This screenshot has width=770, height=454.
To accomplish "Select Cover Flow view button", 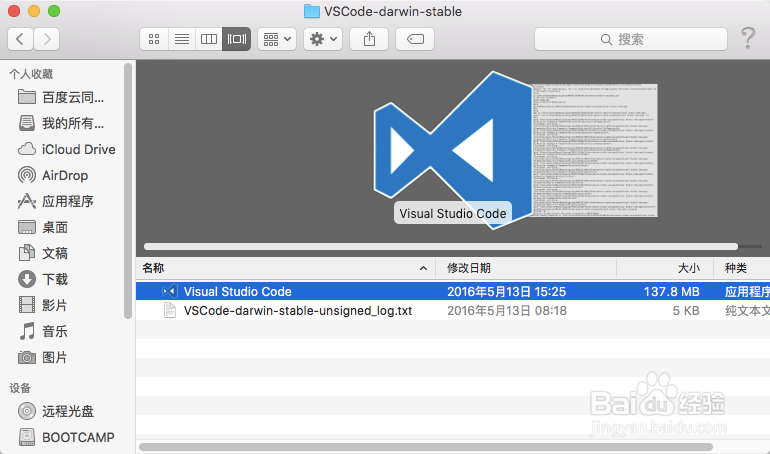I will click(237, 39).
